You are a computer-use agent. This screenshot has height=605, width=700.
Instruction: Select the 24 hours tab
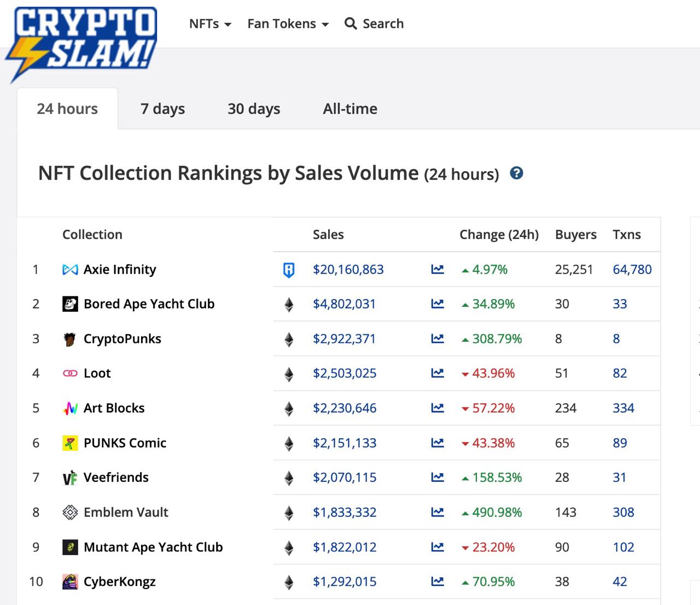[x=67, y=109]
